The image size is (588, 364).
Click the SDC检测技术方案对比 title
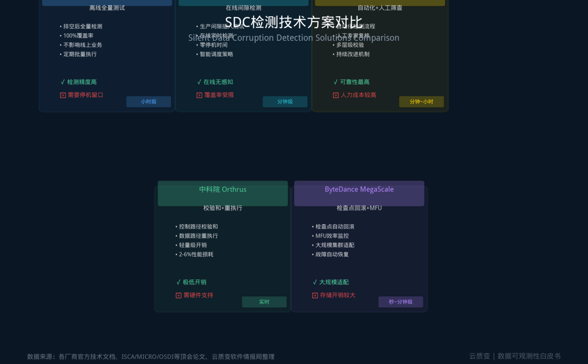click(x=294, y=22)
